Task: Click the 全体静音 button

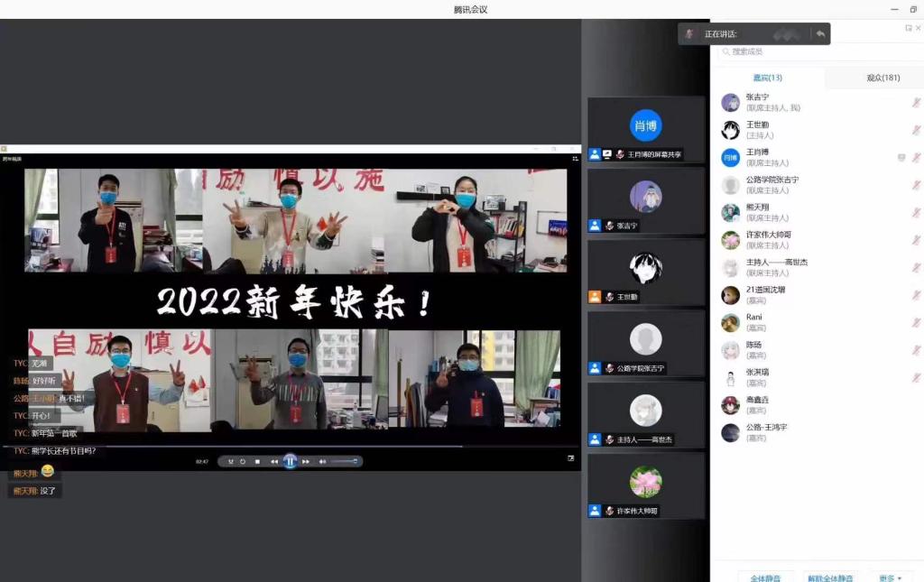Action: (765, 577)
